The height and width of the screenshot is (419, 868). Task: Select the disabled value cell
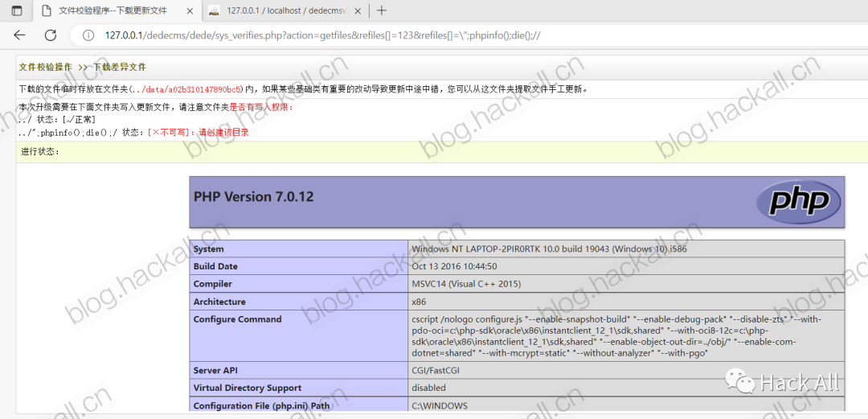point(626,388)
